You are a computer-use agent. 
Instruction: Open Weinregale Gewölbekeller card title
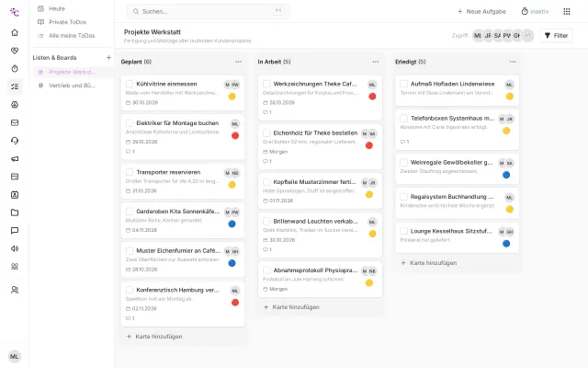[451, 163]
